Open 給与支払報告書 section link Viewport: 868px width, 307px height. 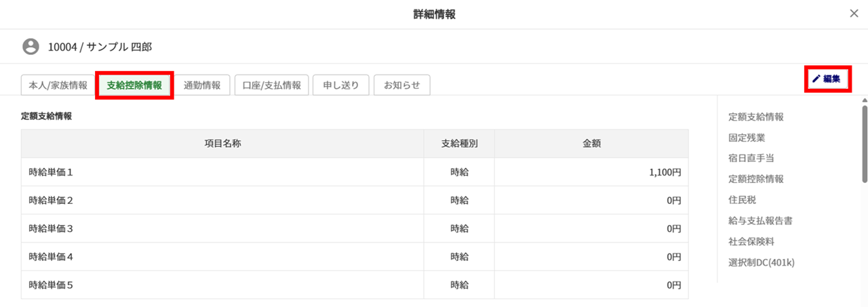tap(760, 220)
